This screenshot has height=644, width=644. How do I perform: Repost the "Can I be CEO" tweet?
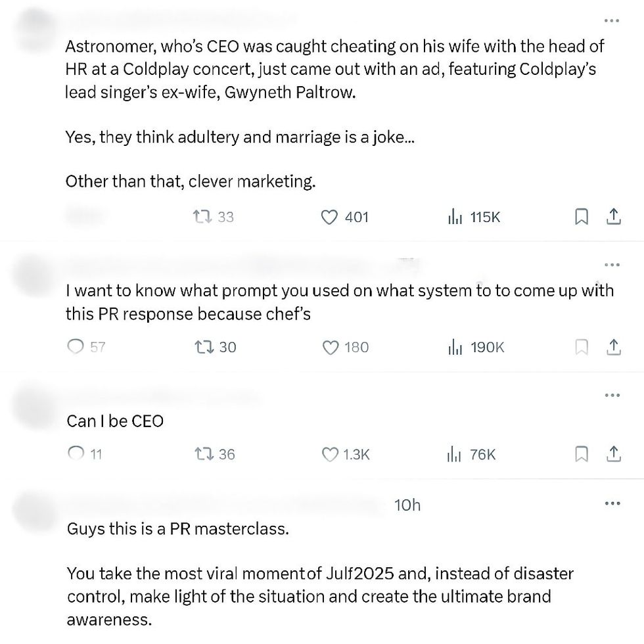coord(202,453)
